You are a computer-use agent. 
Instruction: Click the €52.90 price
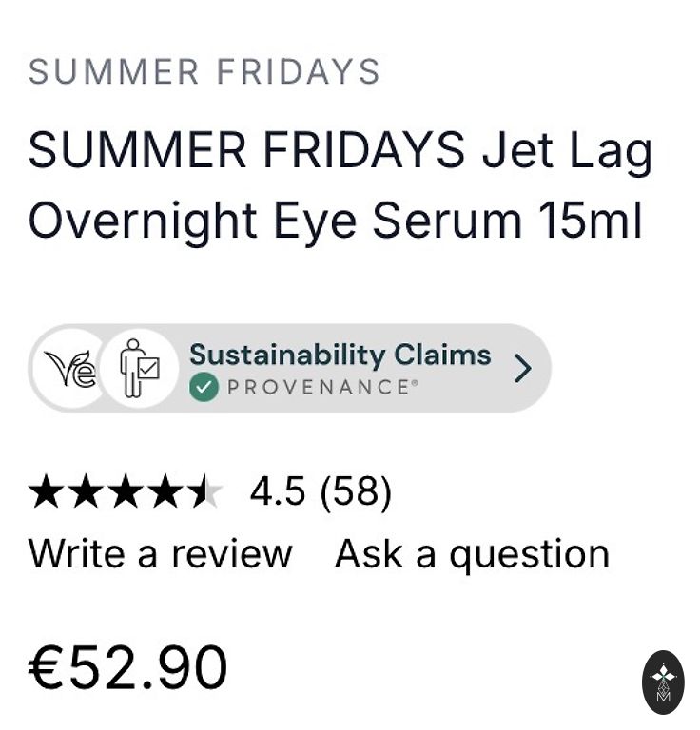(128, 667)
